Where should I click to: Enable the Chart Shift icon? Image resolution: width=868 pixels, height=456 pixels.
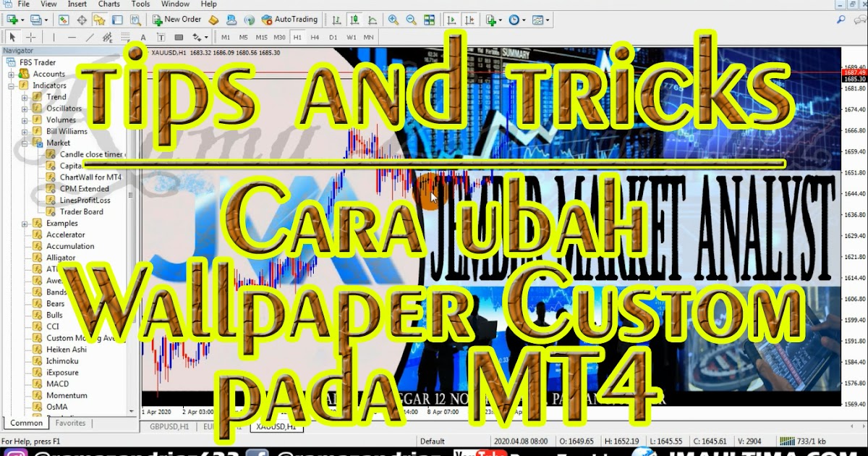point(469,20)
